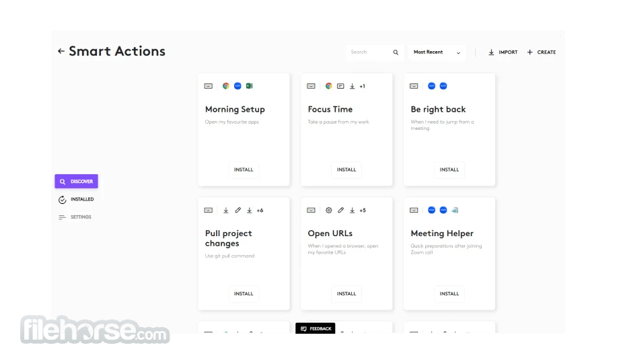Click the Focus Time card title
This screenshot has height=364, width=617.
330,110
